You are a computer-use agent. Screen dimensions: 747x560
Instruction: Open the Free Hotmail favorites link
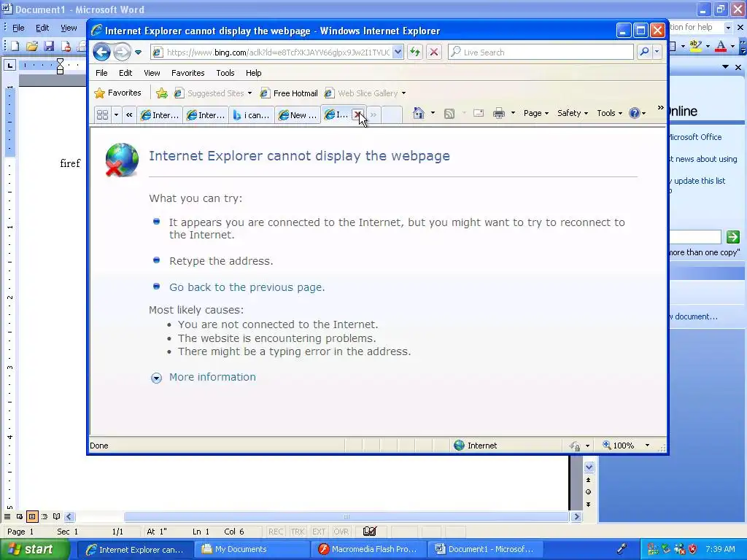click(289, 93)
